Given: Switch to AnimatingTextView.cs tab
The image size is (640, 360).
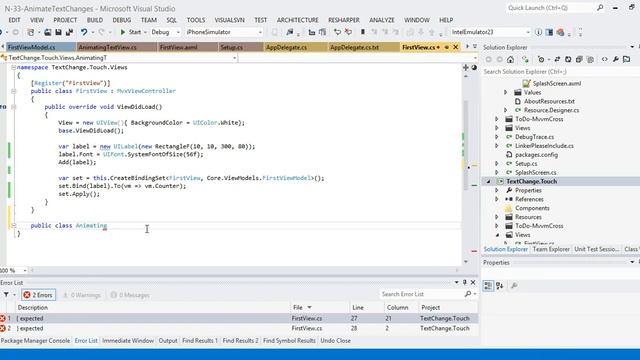Looking at the screenshot, I should [x=116, y=47].
